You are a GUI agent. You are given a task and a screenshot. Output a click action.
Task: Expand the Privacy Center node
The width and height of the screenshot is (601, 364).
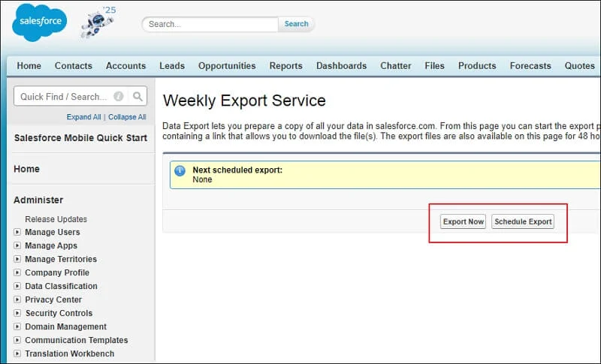point(17,299)
